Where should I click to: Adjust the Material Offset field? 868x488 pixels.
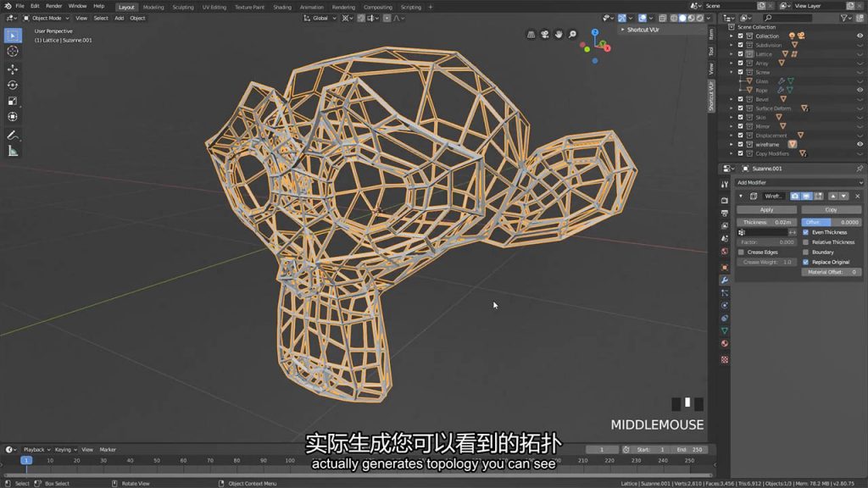[831, 272]
